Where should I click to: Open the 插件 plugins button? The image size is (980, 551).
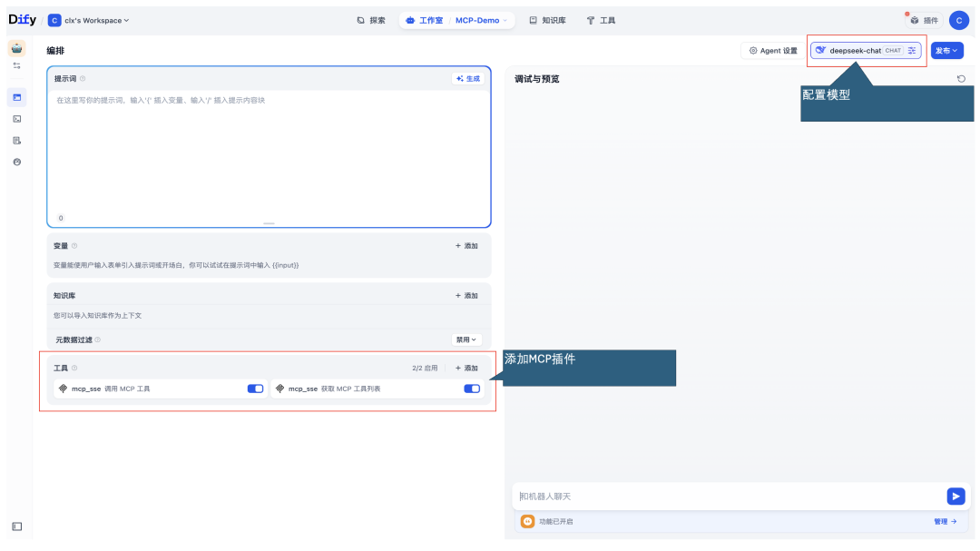pos(925,21)
